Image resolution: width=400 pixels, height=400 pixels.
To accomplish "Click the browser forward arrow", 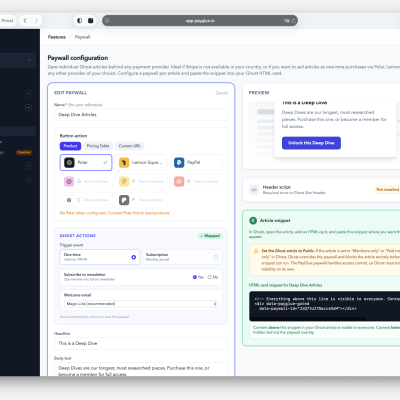I will pyautogui.click(x=36, y=21).
